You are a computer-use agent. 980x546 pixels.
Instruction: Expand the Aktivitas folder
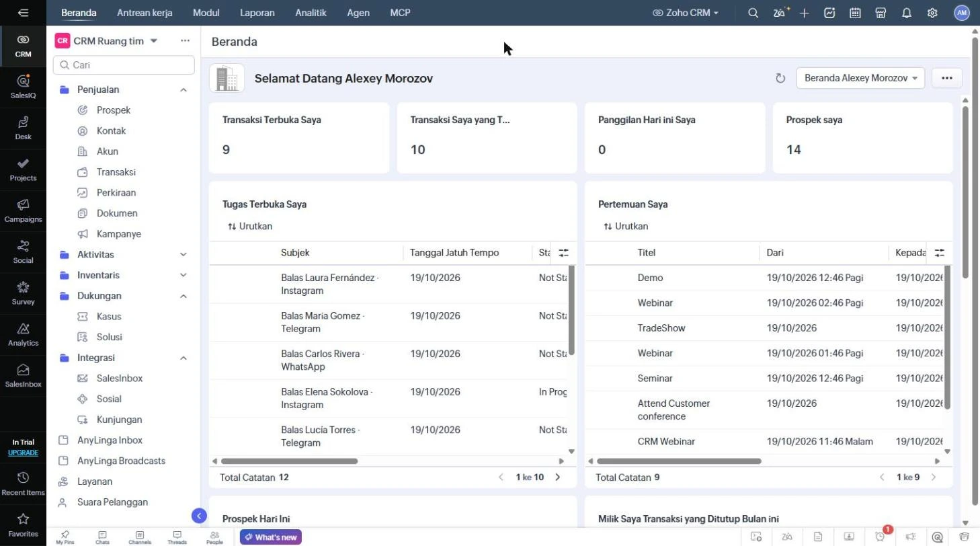183,255
